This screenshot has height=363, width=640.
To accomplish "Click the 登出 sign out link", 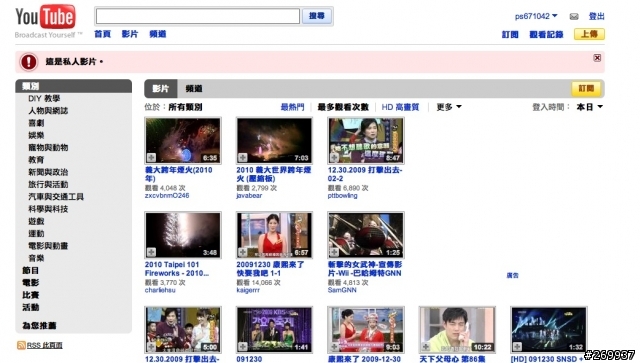I will [596, 16].
